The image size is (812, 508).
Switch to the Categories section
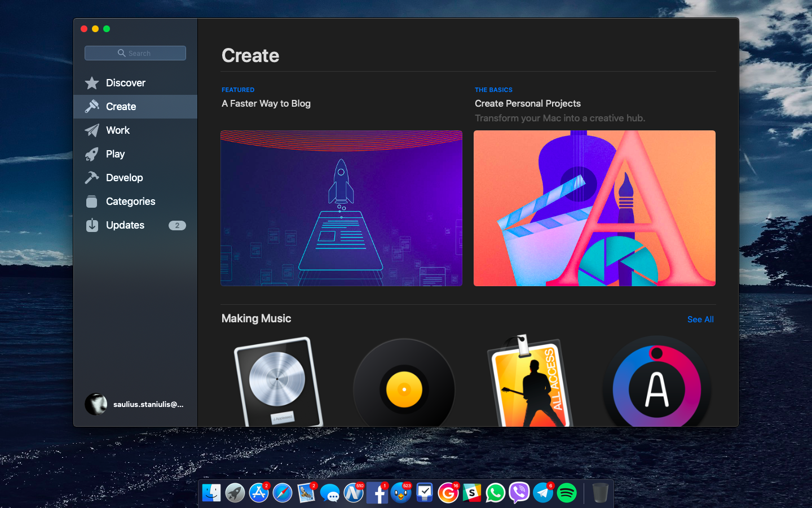pyautogui.click(x=130, y=202)
